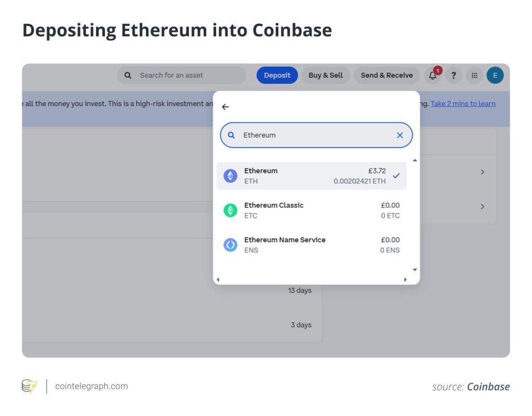Select the Ethereum ETH asset row

pyautogui.click(x=312, y=176)
